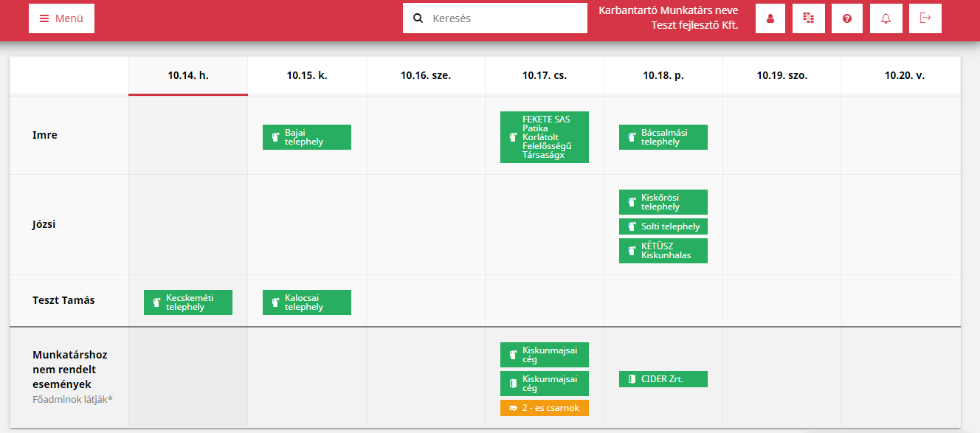
Task: Open the help question mark icon
Action: pos(847,18)
